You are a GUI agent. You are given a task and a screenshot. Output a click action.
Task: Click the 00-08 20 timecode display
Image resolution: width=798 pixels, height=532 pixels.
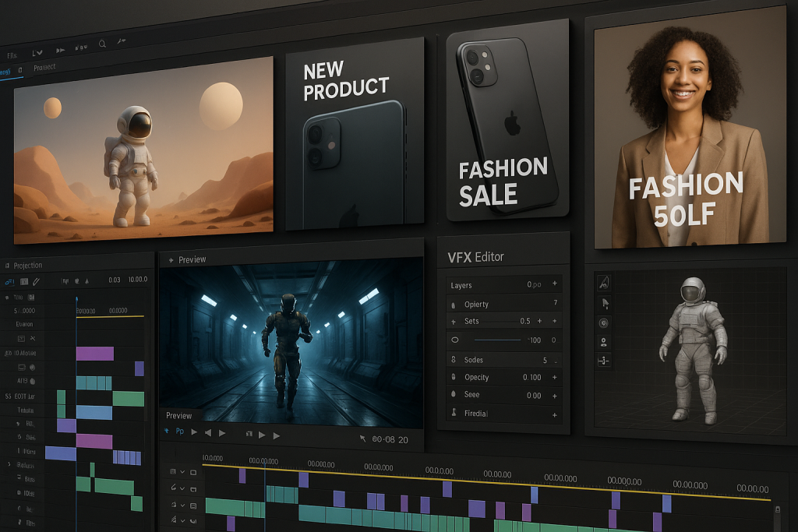pyautogui.click(x=390, y=439)
